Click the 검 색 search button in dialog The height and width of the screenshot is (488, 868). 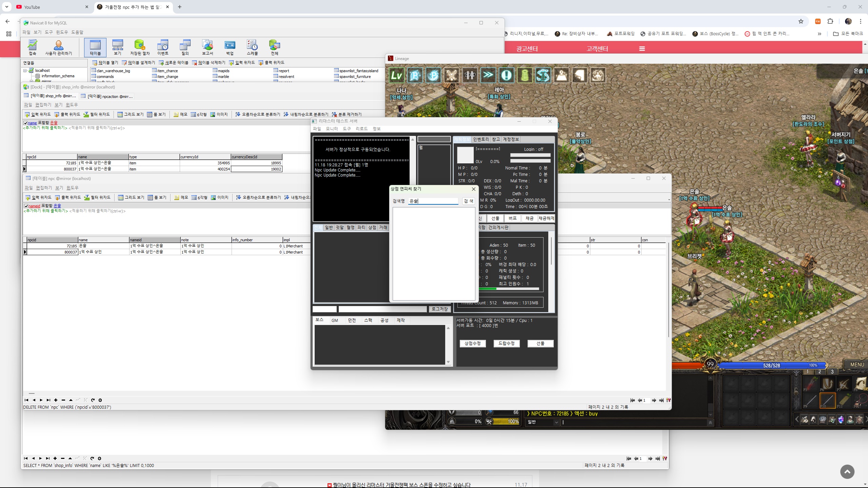click(469, 201)
